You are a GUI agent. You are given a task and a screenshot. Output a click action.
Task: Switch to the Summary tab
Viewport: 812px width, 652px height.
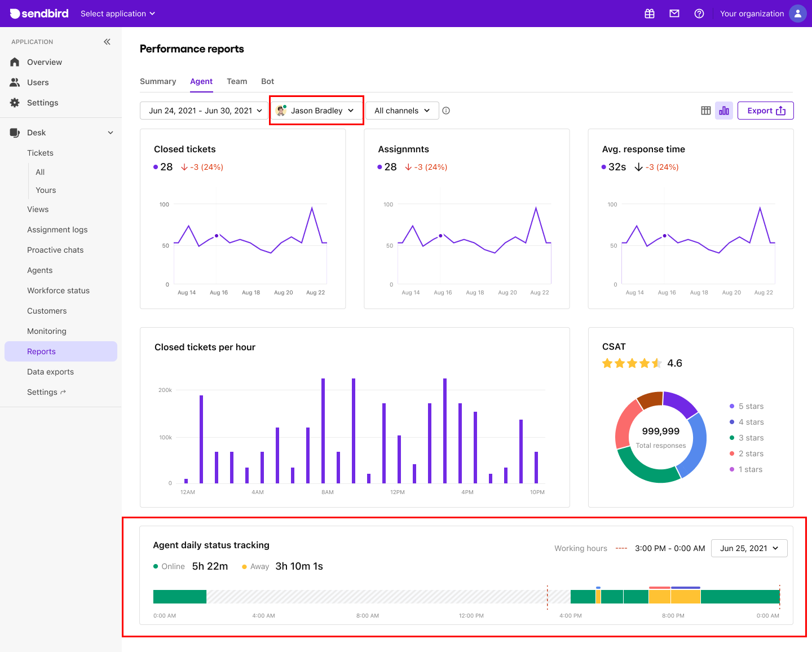[x=158, y=81]
